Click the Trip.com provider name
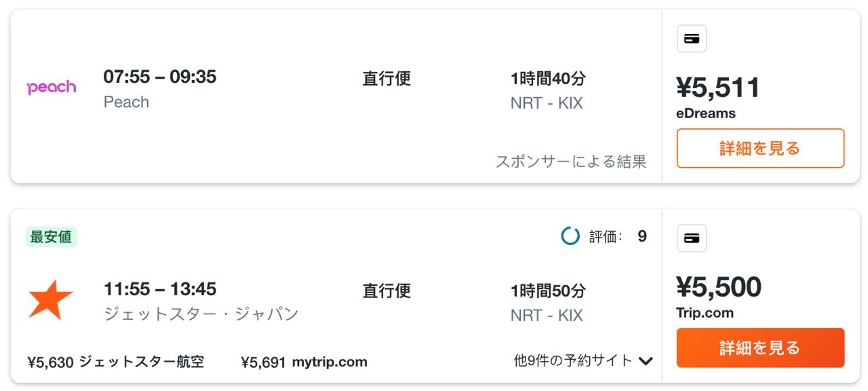 (x=705, y=313)
